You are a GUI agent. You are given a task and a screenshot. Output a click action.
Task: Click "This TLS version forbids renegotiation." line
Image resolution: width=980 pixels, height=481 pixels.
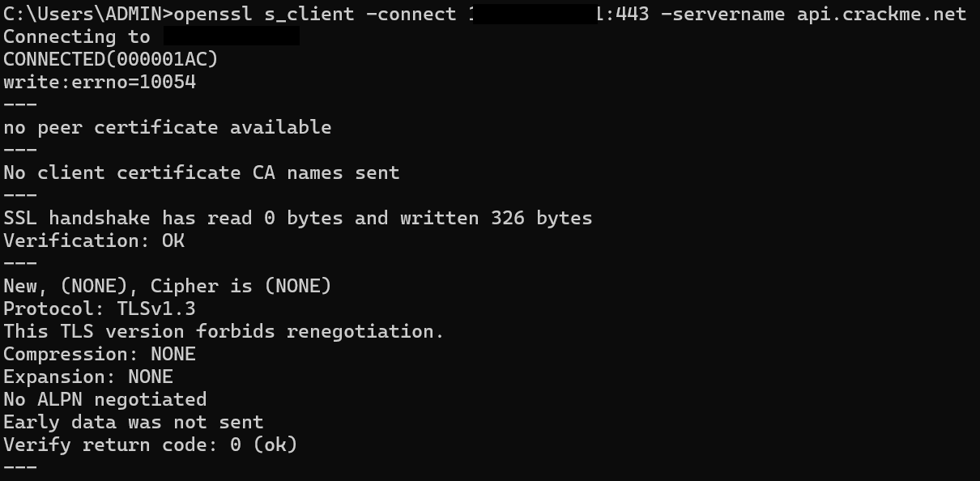pyautogui.click(x=224, y=331)
